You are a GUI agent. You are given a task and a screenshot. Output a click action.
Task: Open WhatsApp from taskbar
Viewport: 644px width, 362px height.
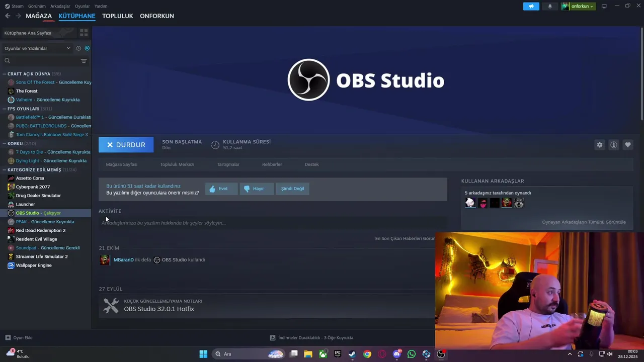pos(412,354)
